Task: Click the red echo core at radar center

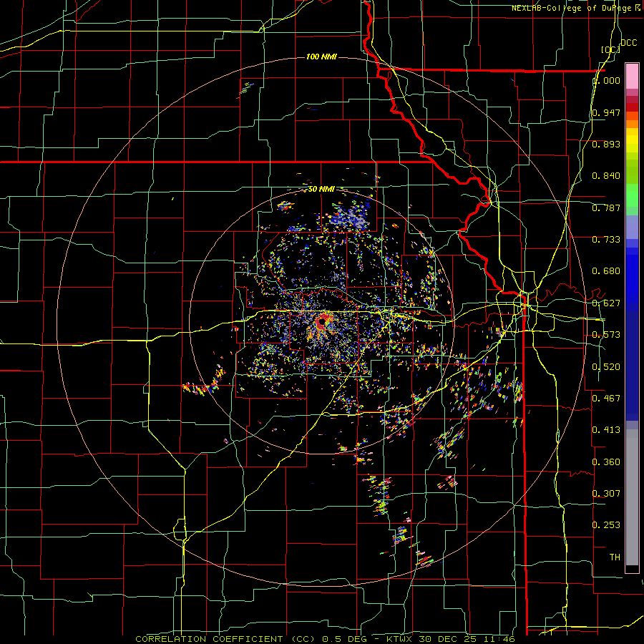Action: [x=322, y=323]
